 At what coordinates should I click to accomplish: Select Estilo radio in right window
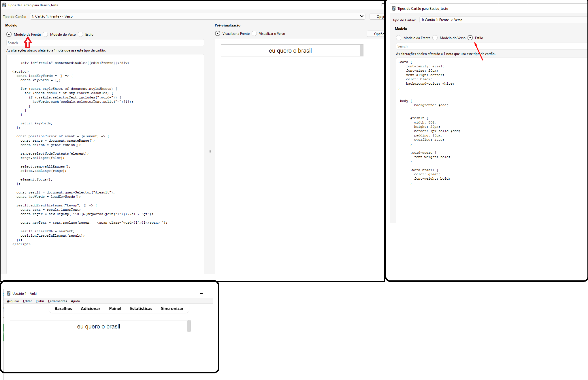point(470,38)
